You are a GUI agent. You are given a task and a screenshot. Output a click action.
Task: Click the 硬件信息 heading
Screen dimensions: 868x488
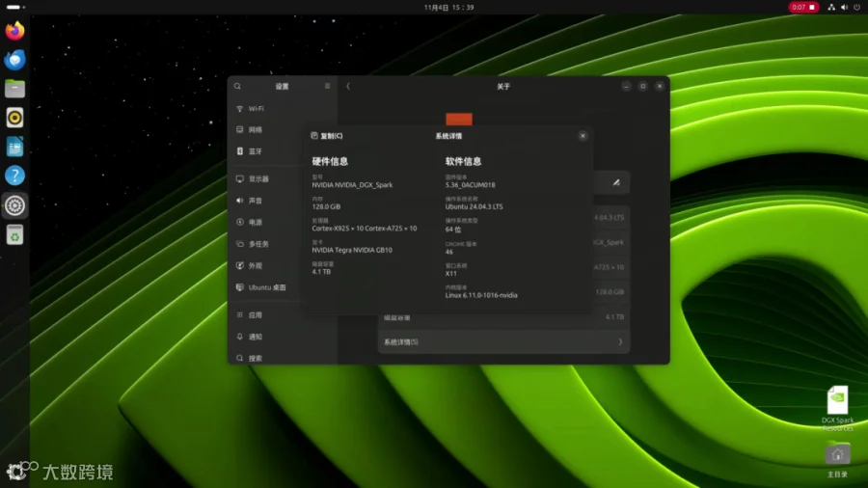(x=330, y=162)
